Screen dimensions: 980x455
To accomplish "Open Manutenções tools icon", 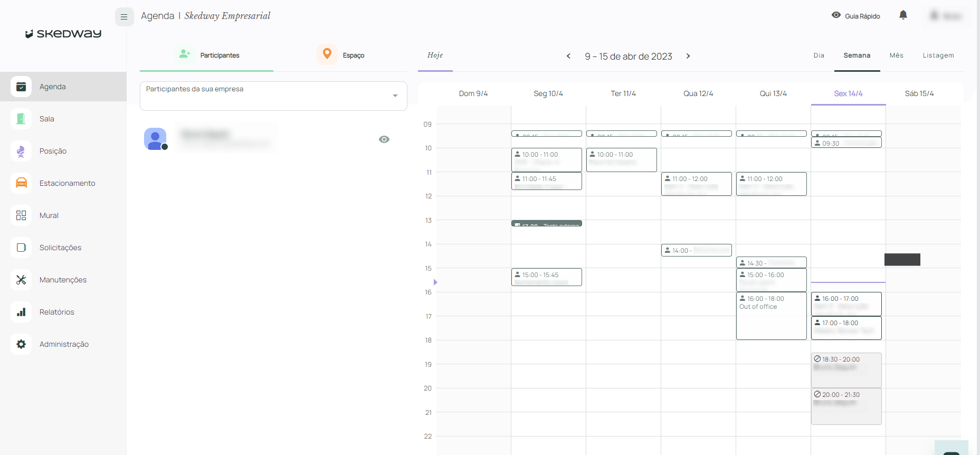I will point(21,280).
